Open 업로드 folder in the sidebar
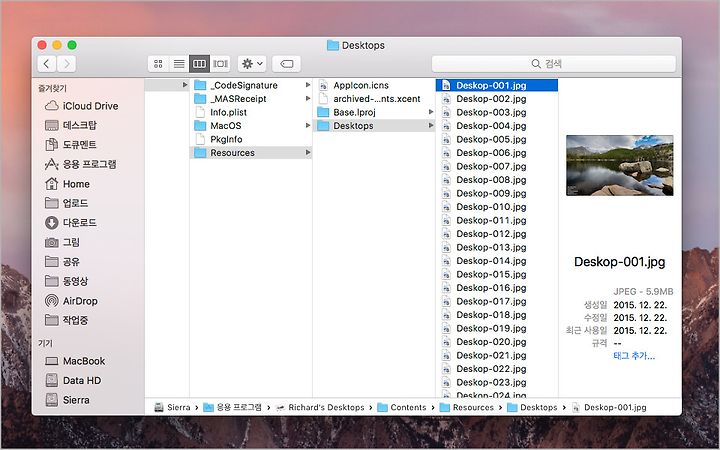720x450 pixels. (x=67, y=203)
